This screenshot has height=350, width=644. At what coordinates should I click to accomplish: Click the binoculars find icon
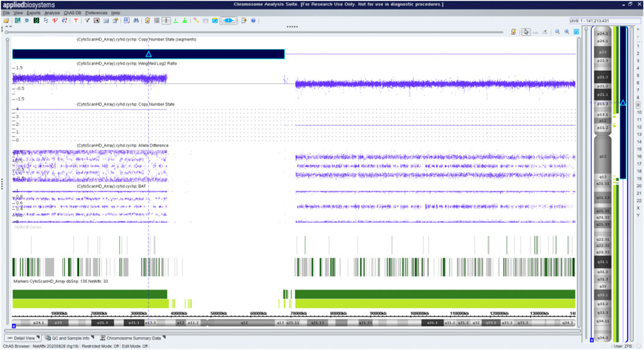(135, 21)
